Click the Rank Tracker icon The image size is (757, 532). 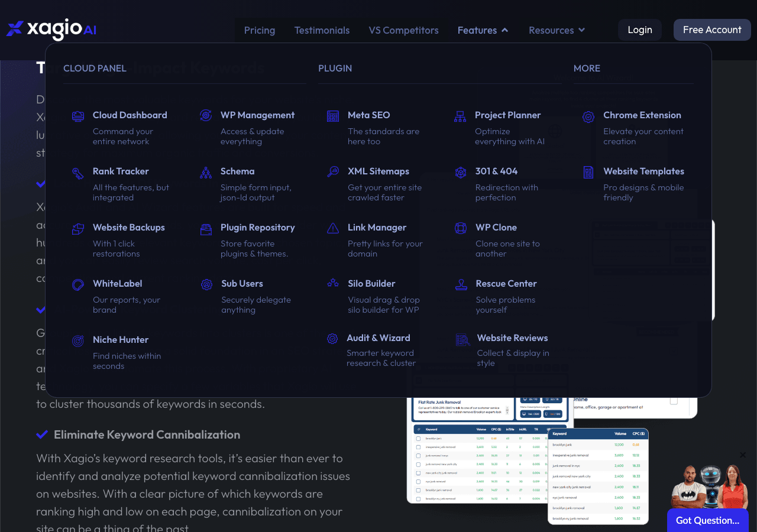point(78,173)
